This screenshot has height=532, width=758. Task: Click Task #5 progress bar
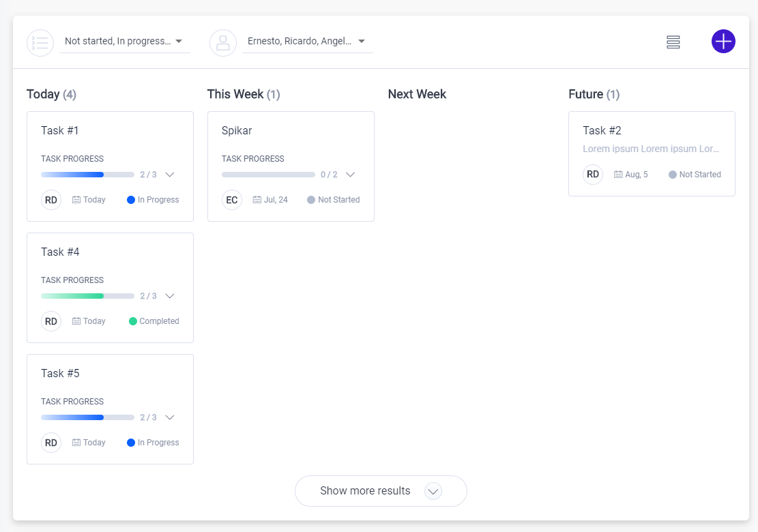87,417
